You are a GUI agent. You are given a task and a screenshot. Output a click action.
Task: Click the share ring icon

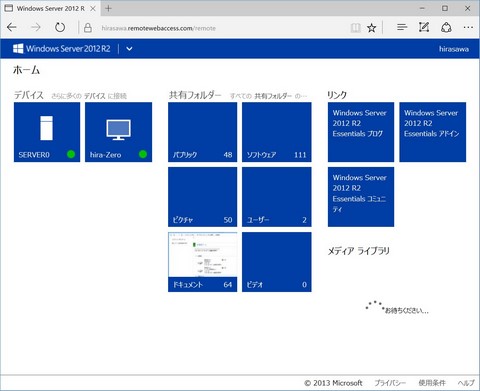pyautogui.click(x=446, y=27)
